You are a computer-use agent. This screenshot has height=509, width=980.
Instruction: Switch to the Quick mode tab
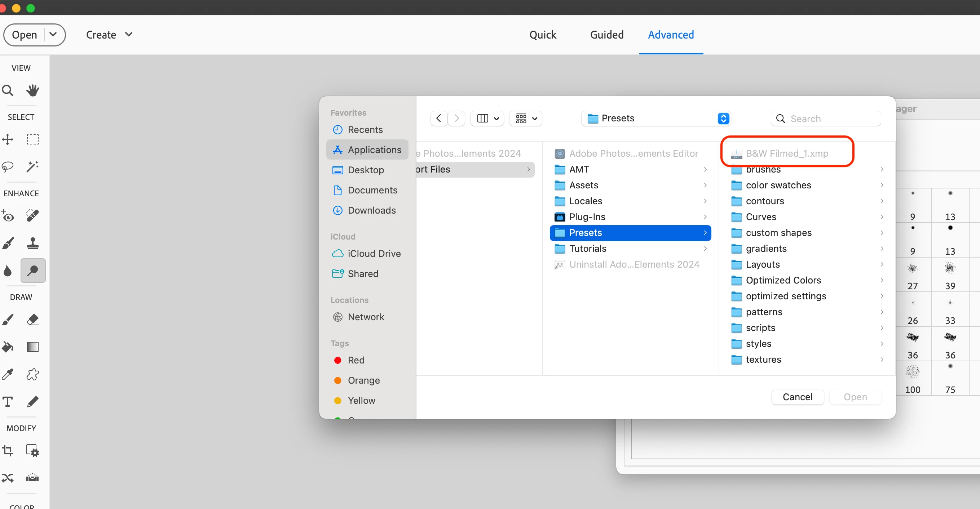[543, 35]
